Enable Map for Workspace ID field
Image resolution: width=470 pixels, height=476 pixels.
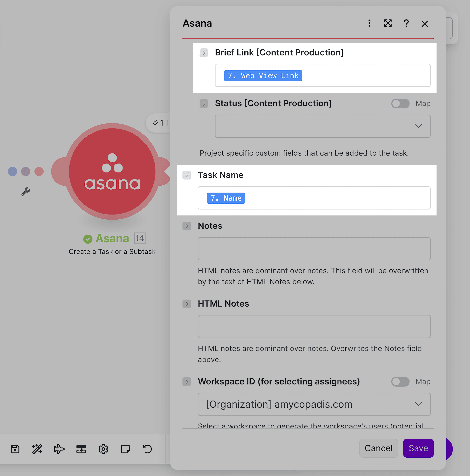[x=400, y=382]
